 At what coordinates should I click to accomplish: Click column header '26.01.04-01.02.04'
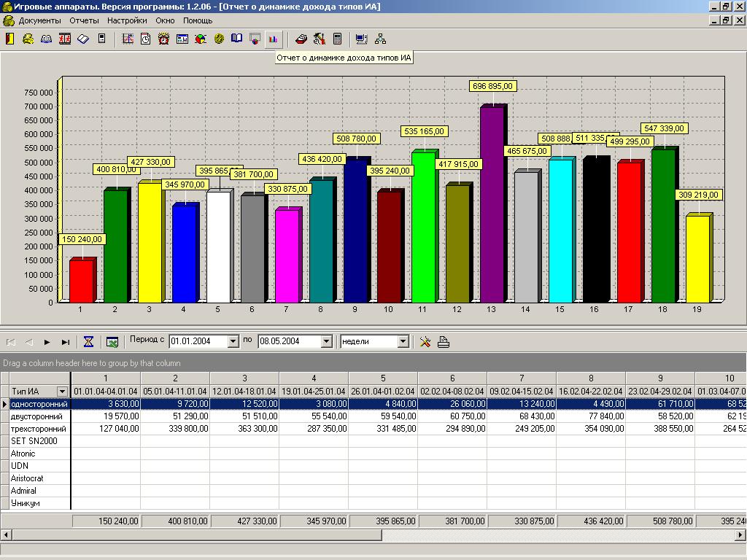383,392
